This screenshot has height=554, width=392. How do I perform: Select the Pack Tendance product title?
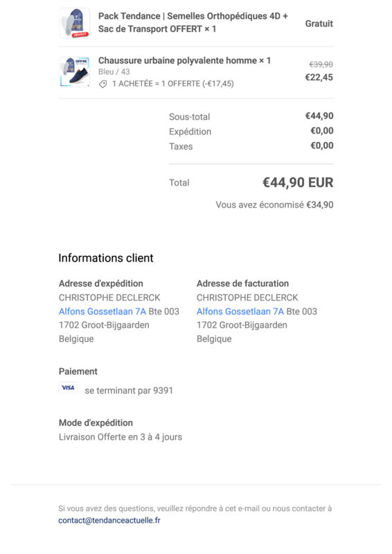click(x=193, y=22)
